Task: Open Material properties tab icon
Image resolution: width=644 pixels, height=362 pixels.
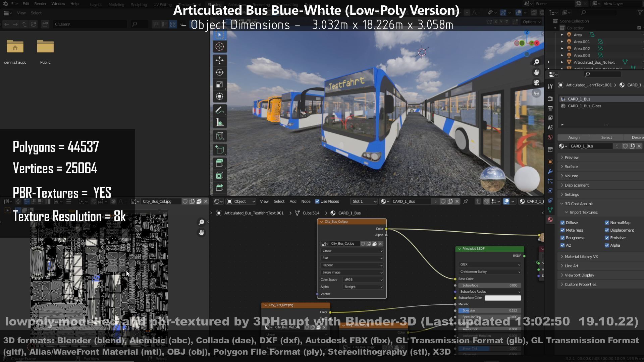Action: pos(550,220)
